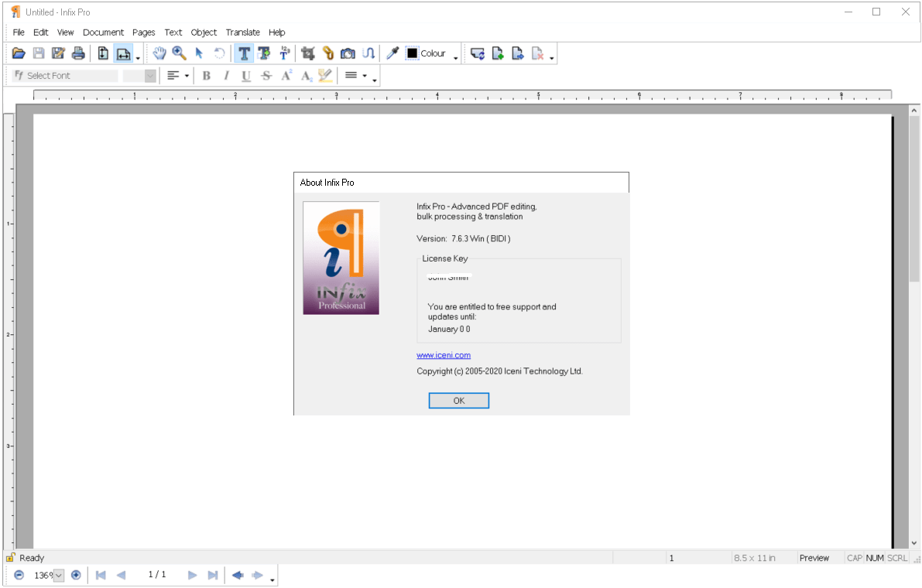The image size is (922, 588).
Task: Select the Eyedropper tool
Action: 392,53
